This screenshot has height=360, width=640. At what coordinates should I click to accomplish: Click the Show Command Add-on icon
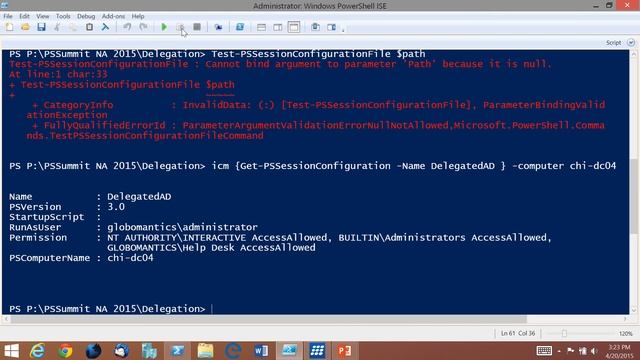(331, 27)
